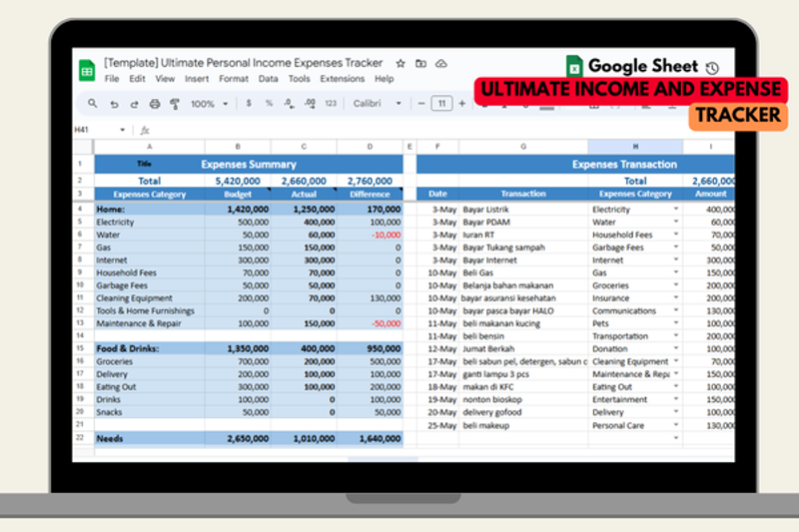
Task: Open the Tools menu
Action: tap(299, 79)
